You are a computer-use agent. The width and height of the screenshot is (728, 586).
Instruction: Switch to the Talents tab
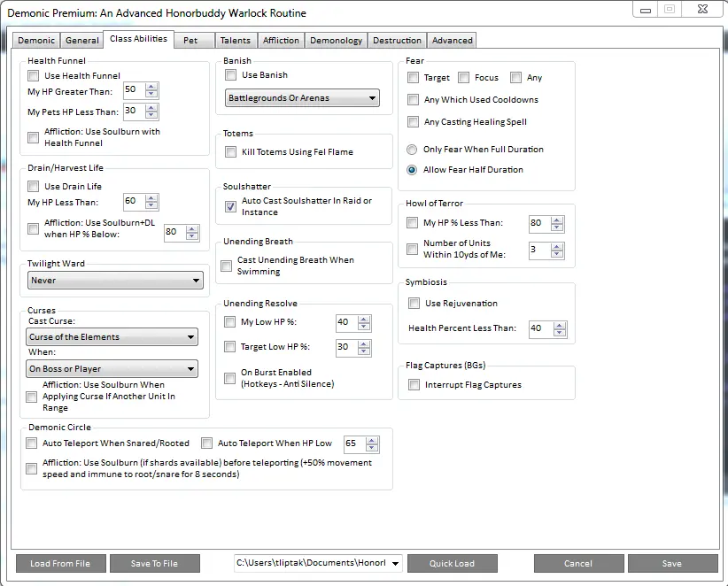click(235, 41)
